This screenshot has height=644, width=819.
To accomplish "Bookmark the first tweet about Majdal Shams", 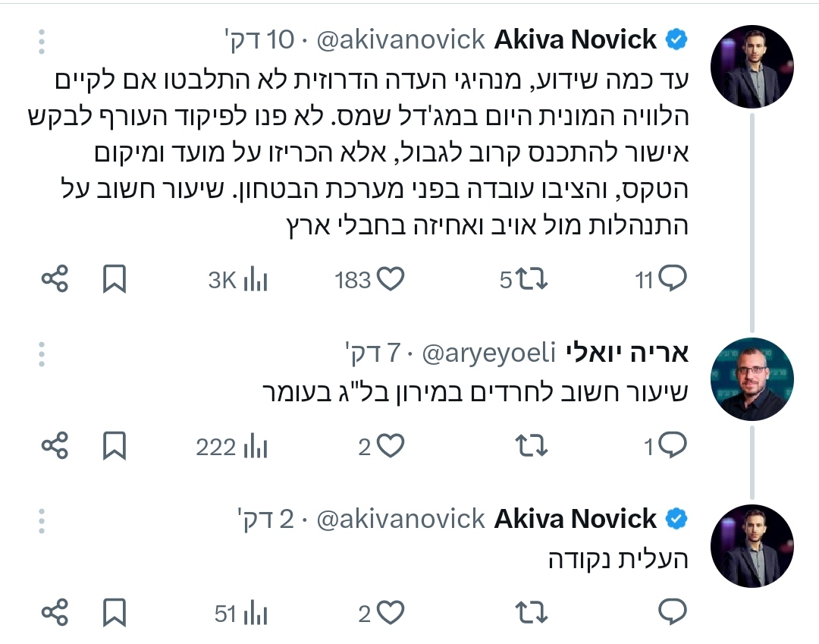I will coord(114,280).
